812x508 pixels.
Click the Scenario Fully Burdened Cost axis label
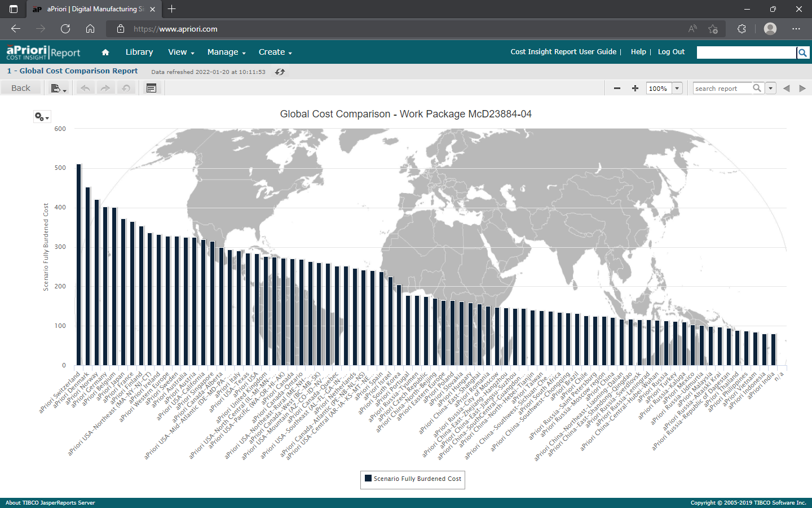pos(46,247)
